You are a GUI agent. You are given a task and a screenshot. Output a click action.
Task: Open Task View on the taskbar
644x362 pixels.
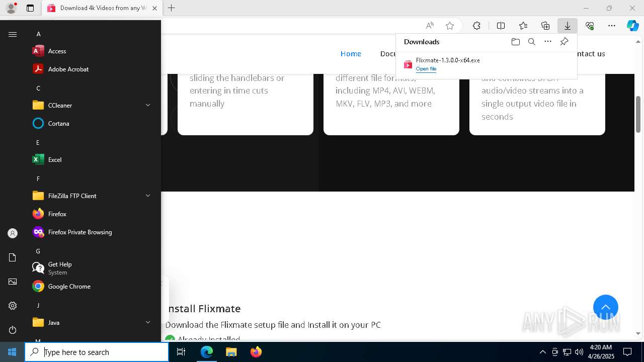[181, 352]
